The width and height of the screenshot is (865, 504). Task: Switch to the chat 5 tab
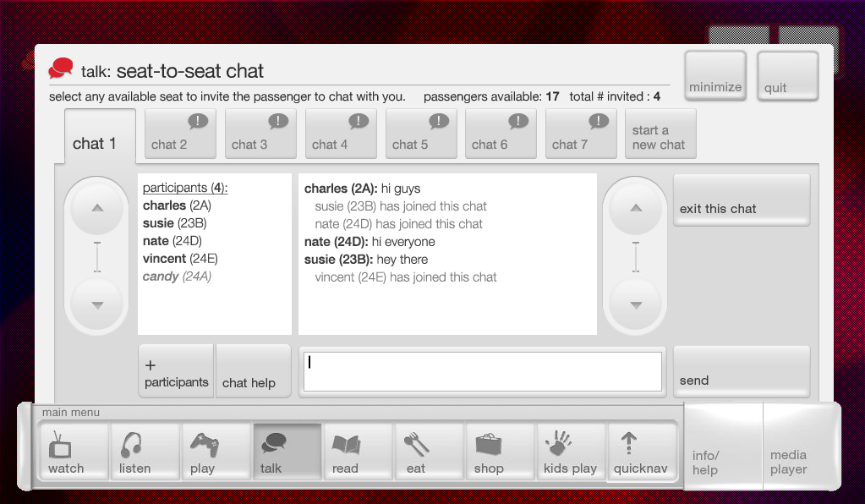click(x=421, y=134)
